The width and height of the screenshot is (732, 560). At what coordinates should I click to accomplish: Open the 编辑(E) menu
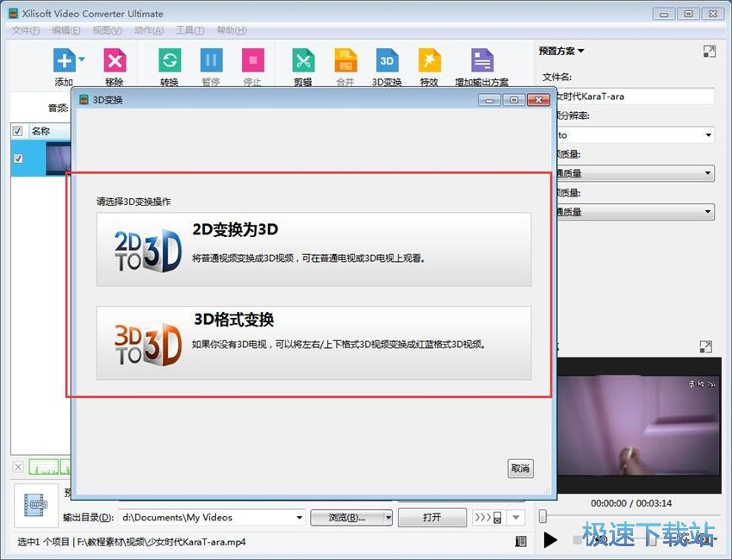pos(65,30)
